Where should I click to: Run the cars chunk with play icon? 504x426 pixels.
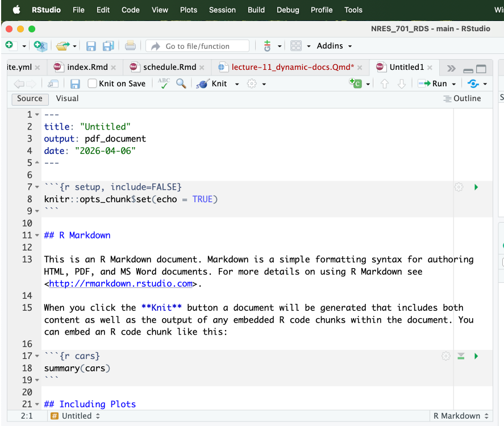click(x=476, y=356)
